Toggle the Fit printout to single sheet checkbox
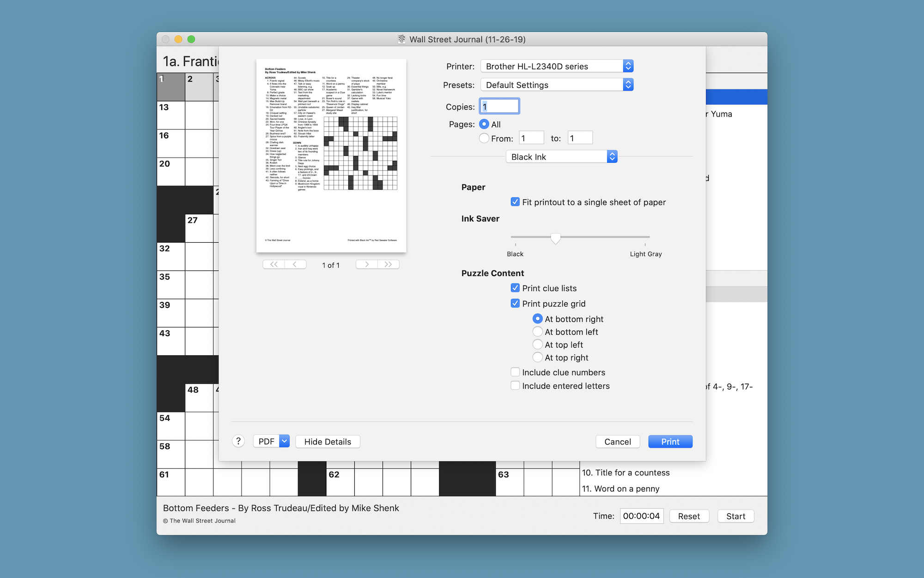Image resolution: width=924 pixels, height=578 pixels. [516, 202]
